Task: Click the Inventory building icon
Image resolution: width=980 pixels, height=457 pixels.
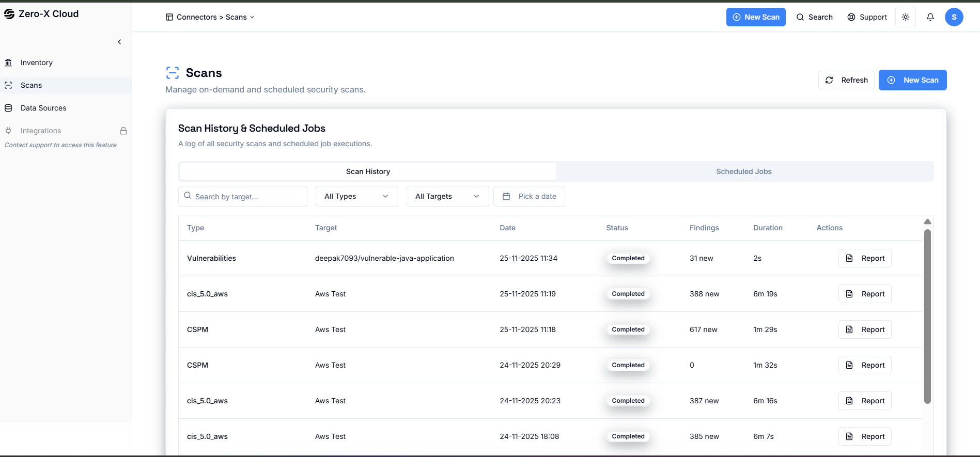Action: point(8,62)
